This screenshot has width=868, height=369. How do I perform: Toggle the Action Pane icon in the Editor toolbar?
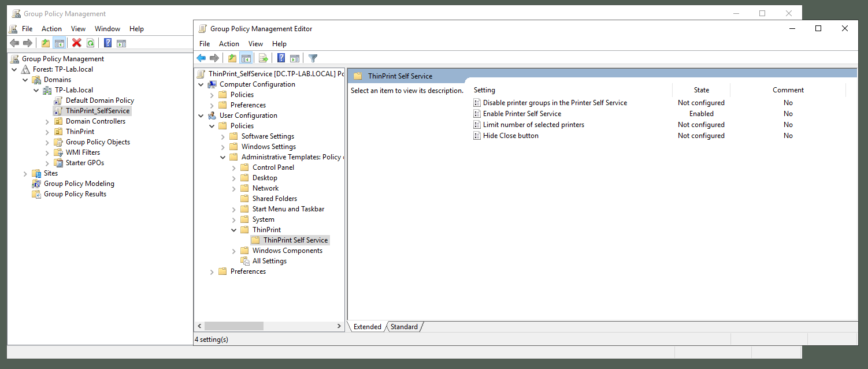pyautogui.click(x=295, y=58)
